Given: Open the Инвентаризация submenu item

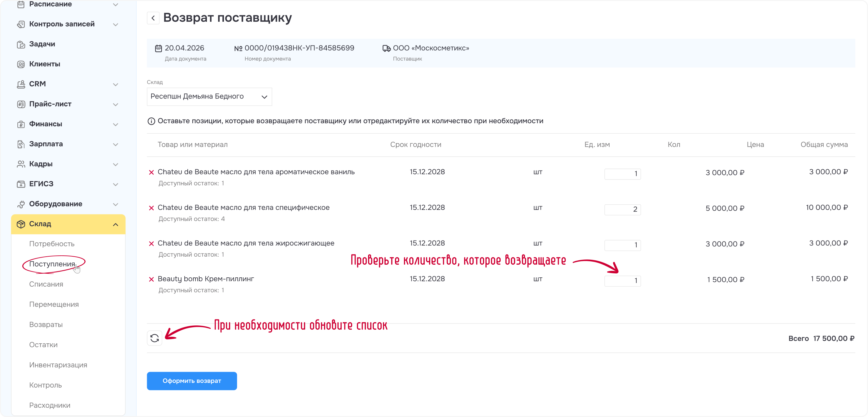Looking at the screenshot, I should [58, 365].
